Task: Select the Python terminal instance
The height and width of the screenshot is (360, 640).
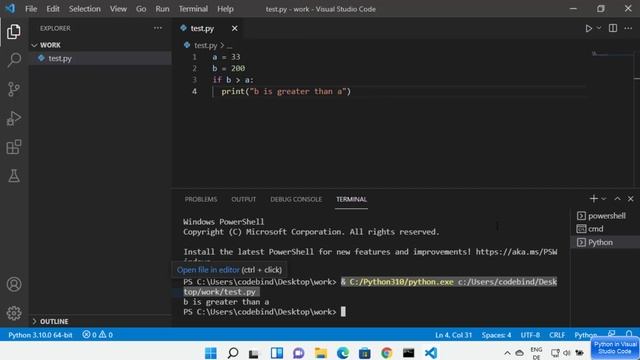Action: [x=605, y=242]
